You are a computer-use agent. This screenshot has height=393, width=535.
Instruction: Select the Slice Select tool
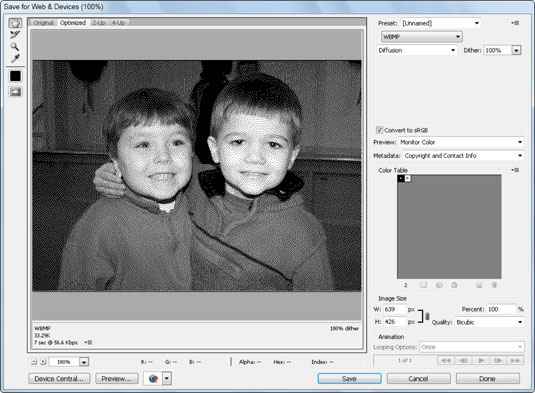(x=15, y=34)
